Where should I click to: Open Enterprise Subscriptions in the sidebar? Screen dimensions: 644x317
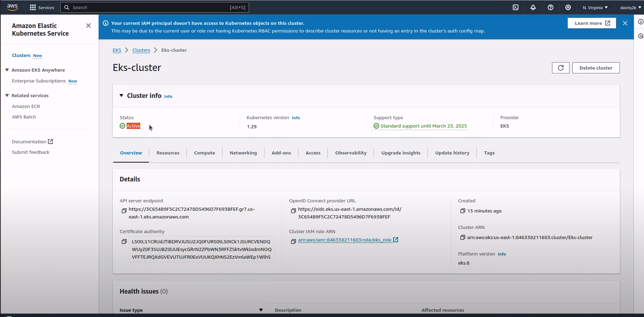(38, 81)
